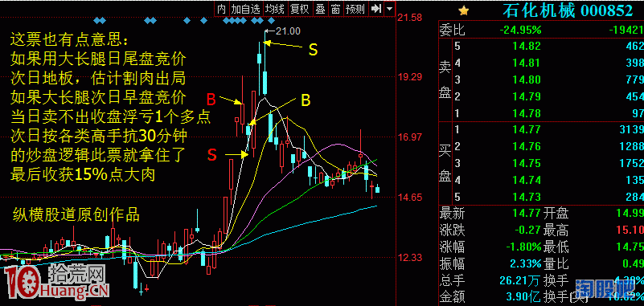Click the 卖盘 sell side label
The width and height of the screenshot is (644, 306).
445,79
